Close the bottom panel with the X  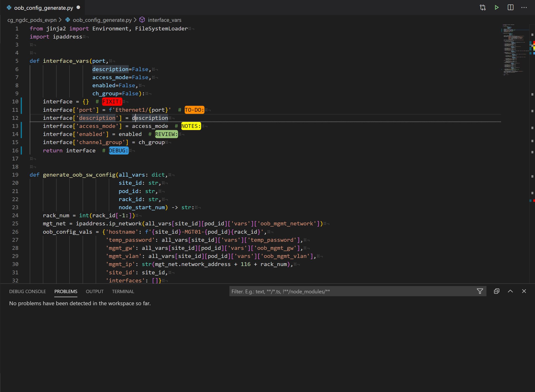524,291
